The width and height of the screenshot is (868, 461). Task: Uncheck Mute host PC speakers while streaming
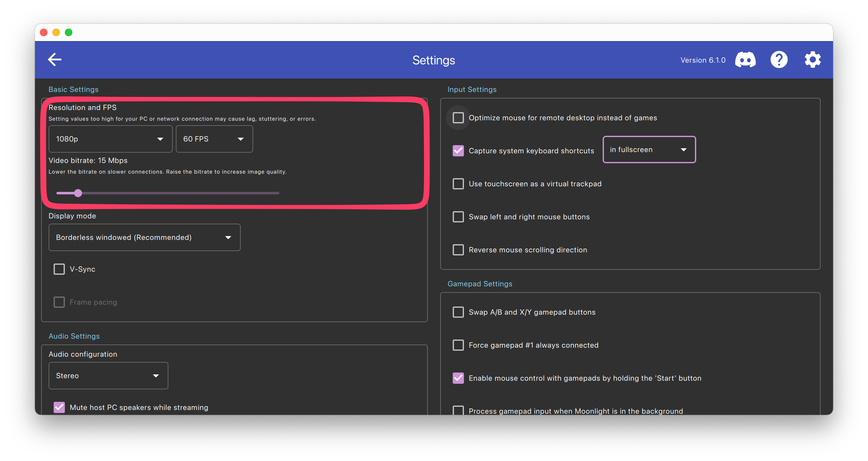point(59,407)
